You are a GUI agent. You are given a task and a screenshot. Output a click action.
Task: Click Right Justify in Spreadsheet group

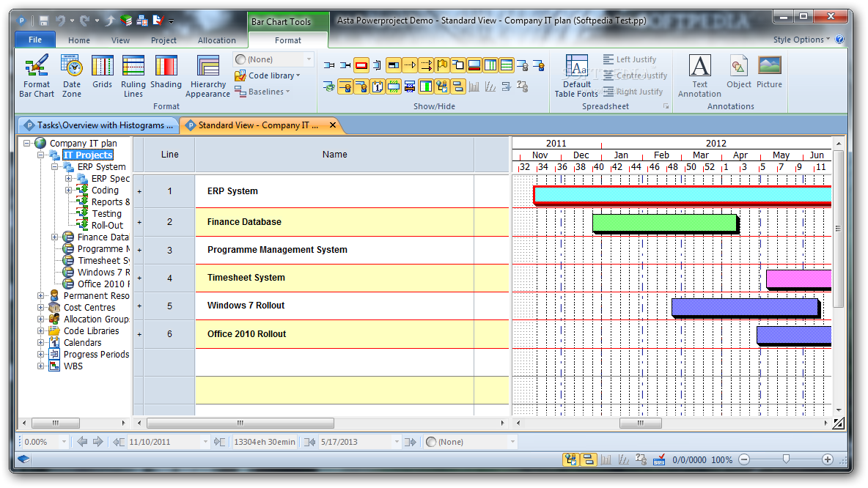633,92
